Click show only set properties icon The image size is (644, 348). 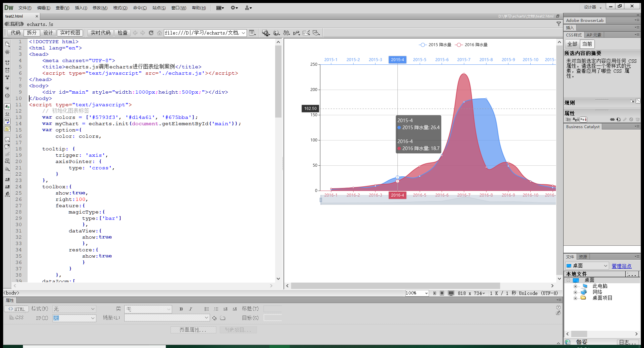pos(584,119)
